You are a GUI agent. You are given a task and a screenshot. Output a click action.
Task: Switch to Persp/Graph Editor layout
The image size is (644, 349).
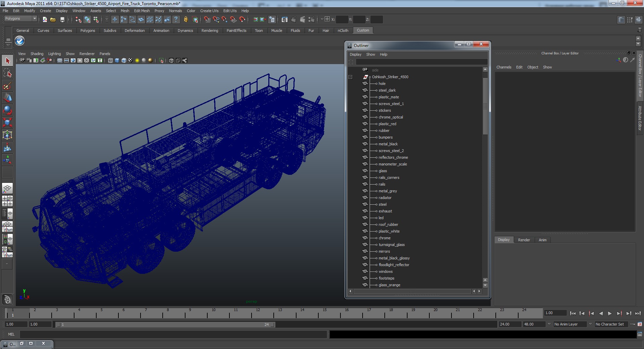pyautogui.click(x=7, y=227)
